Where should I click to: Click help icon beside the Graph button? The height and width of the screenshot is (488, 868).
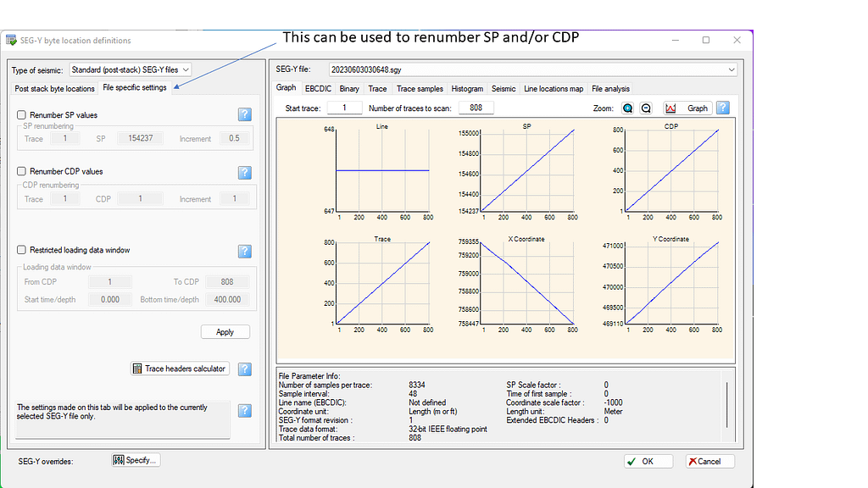pyautogui.click(x=723, y=108)
